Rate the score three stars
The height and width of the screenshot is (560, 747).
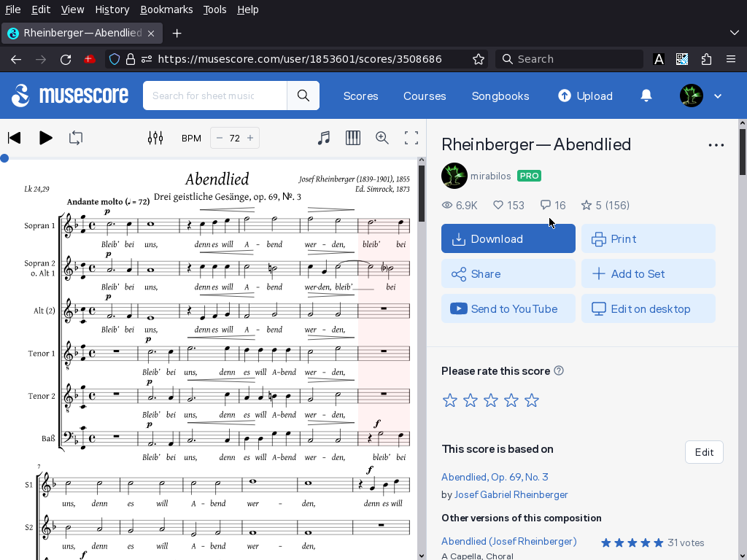tap(491, 400)
